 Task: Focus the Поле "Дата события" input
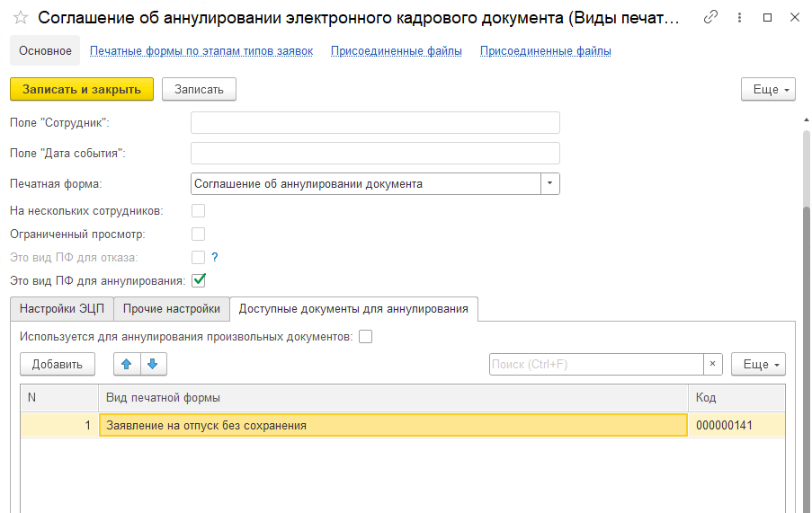(x=375, y=154)
